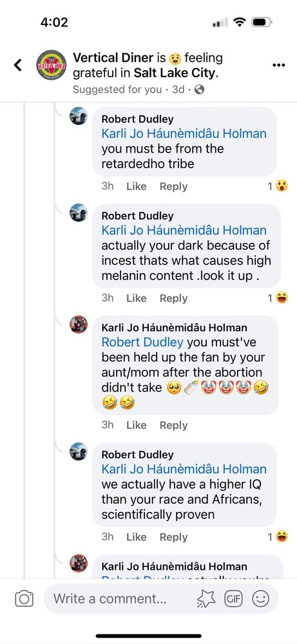
Task: Open the avatar sticker icon
Action: (206, 599)
